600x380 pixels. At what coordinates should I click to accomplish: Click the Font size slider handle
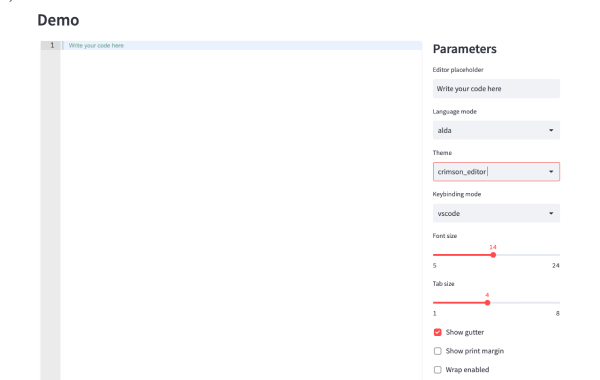pos(493,255)
